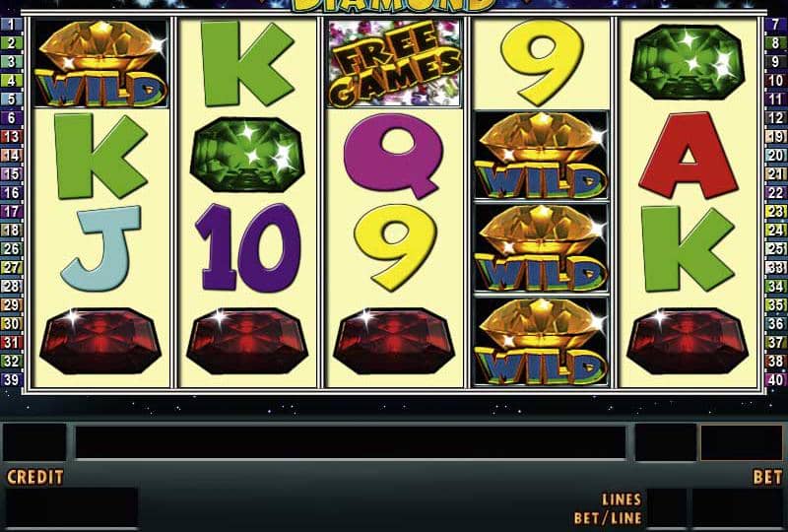Click the red A symbol
Screen dimensions: 788x532
[688, 156]
